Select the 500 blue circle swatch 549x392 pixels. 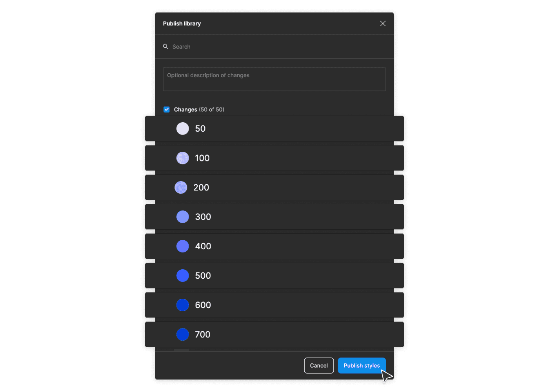[182, 276]
